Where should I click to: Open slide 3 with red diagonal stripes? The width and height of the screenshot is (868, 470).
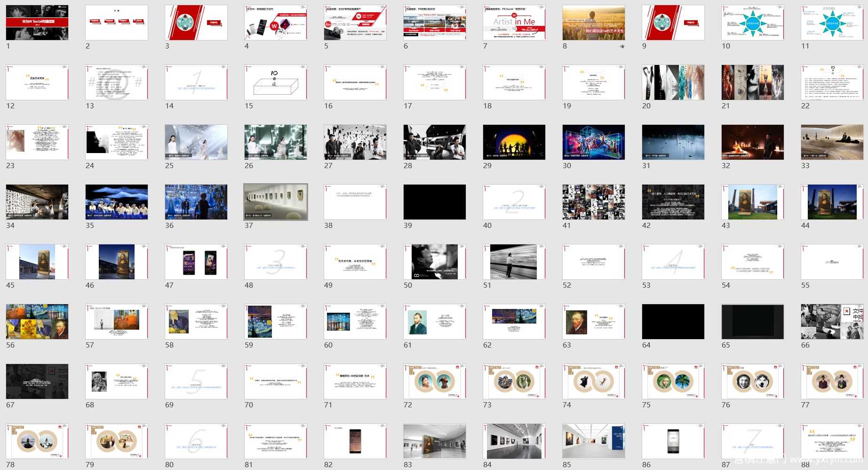[x=196, y=23]
